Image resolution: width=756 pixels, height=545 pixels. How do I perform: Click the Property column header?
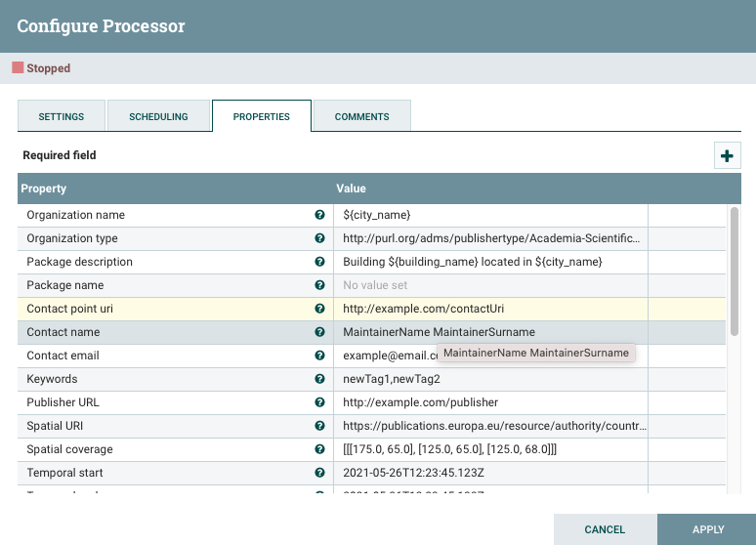[176, 189]
